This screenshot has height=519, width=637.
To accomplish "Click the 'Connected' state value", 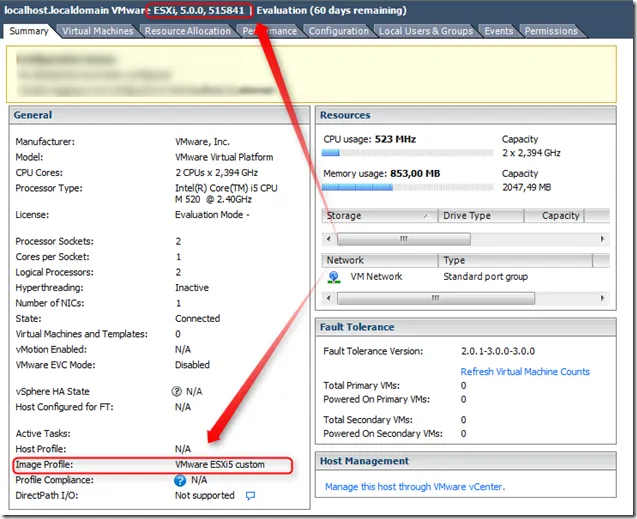I will (197, 319).
